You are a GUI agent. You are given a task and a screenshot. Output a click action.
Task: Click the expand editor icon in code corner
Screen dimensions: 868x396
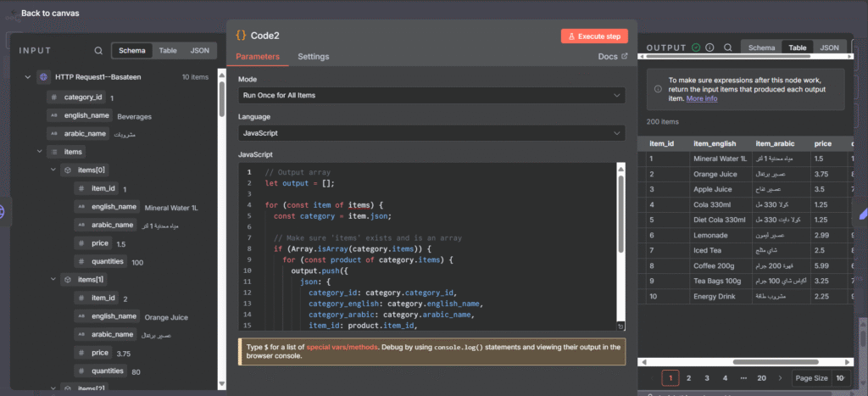pos(620,326)
